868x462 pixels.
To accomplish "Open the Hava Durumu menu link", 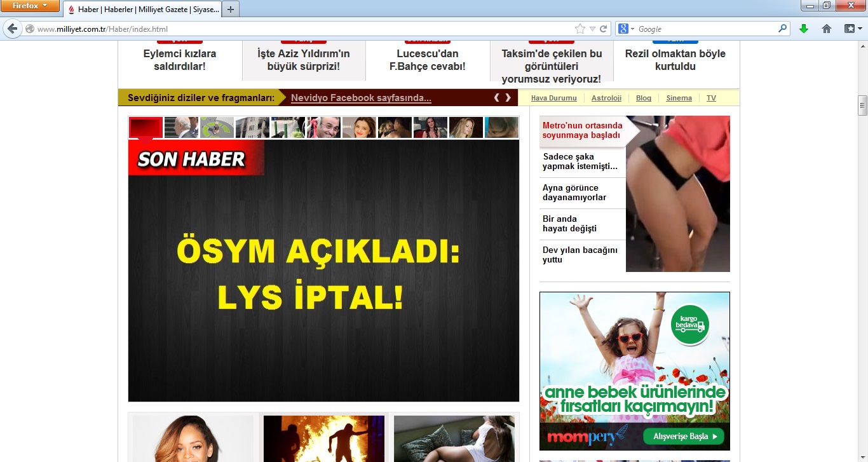I will [554, 98].
